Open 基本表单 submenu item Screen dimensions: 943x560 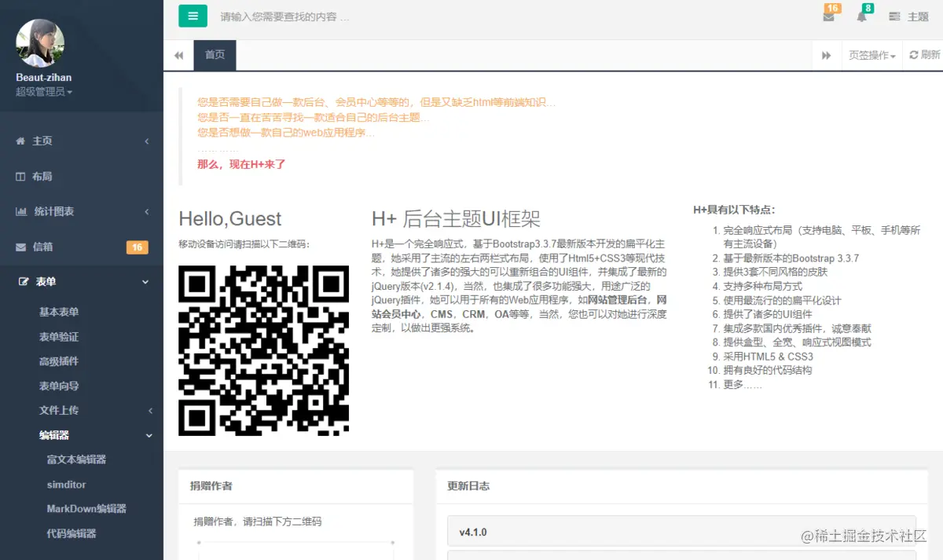(59, 312)
